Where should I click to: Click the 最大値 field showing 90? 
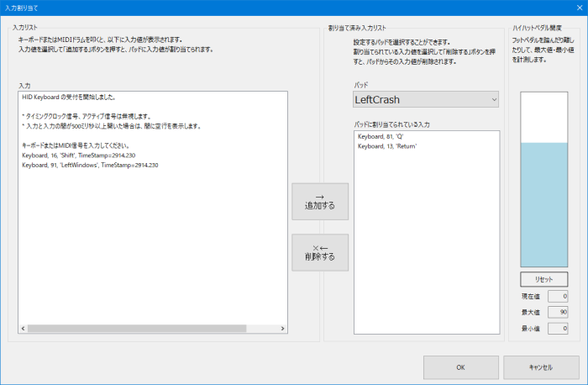click(558, 312)
